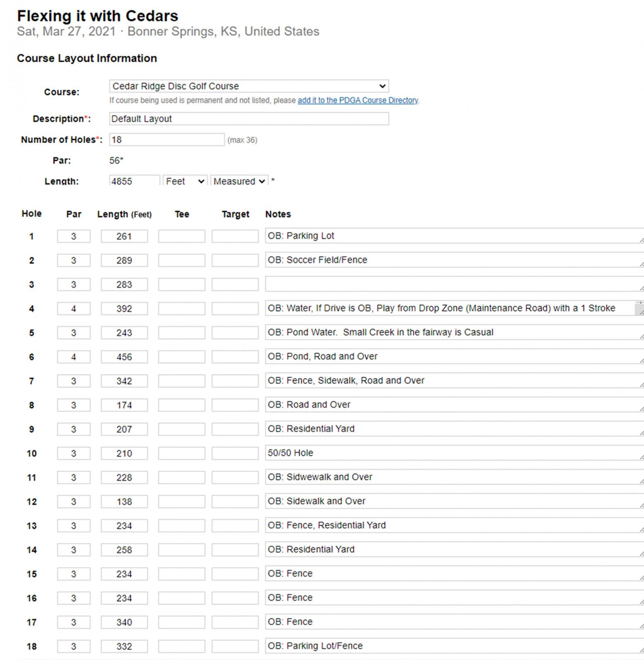Click the Length field for hole 5
This screenshot has width=644, height=670.
124,333
